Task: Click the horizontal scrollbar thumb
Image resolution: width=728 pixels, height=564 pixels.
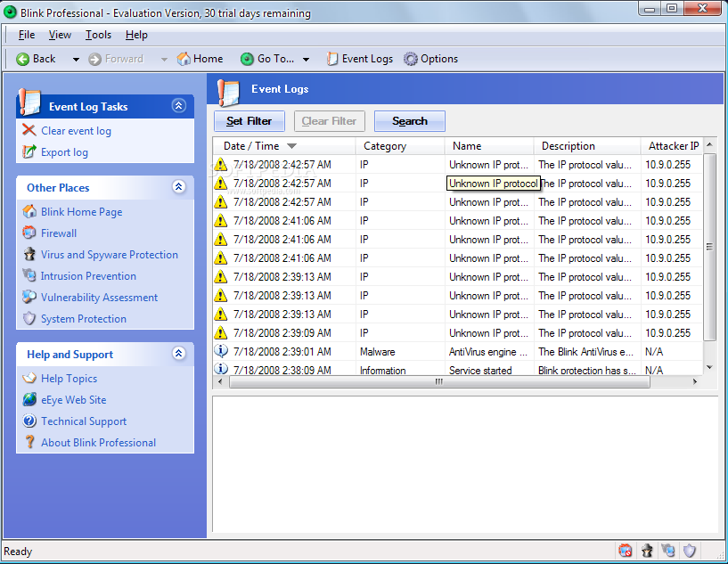Action: click(x=438, y=381)
